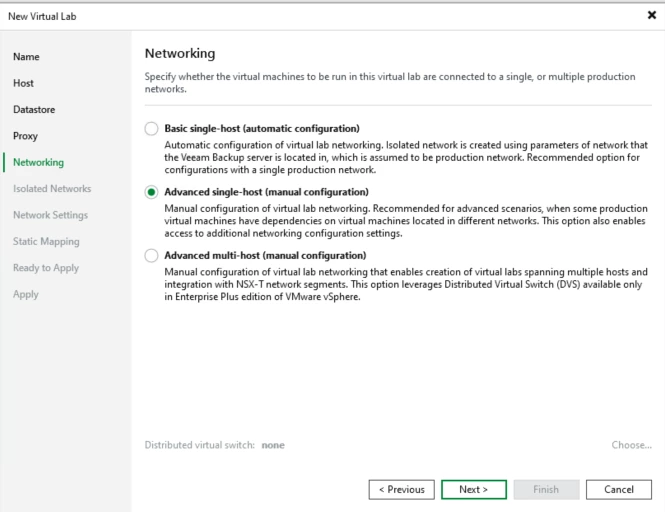Cancel the New Virtual Lab wizard
This screenshot has height=512, width=665.
pyautogui.click(x=619, y=489)
